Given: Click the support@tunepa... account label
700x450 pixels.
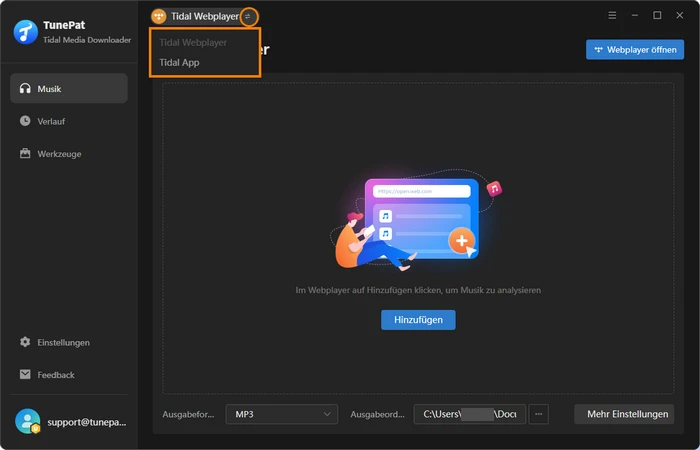Looking at the screenshot, I should (x=87, y=422).
